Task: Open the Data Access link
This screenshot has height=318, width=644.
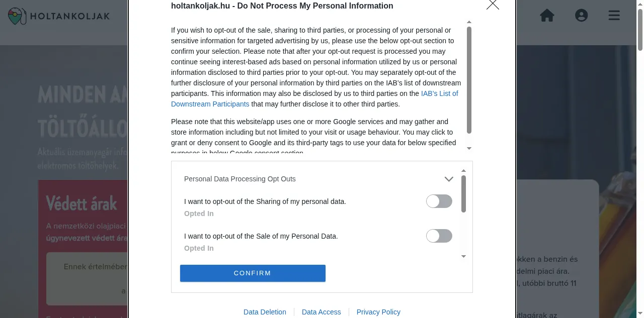Action: [321, 312]
